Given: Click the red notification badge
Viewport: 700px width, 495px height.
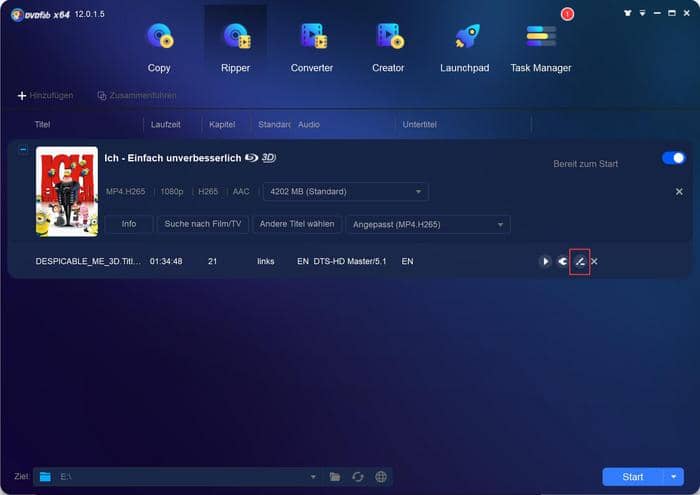Looking at the screenshot, I should 568,14.
